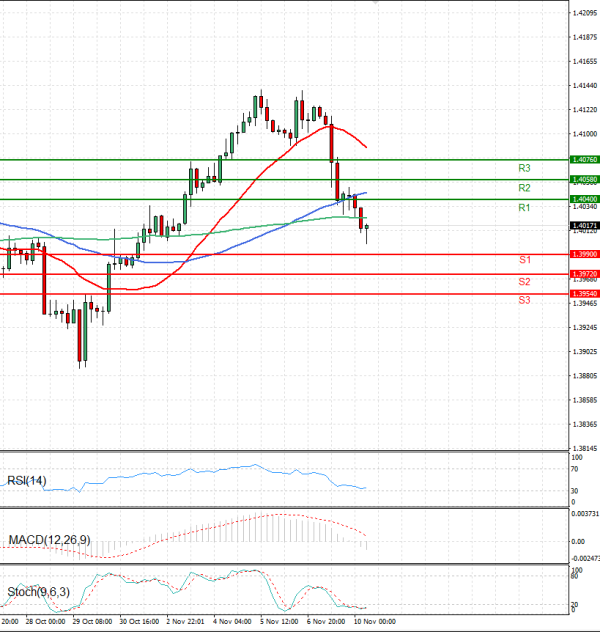The width and height of the screenshot is (600, 632).
Task: Click the 1.39900 red price tag
Action: point(584,255)
